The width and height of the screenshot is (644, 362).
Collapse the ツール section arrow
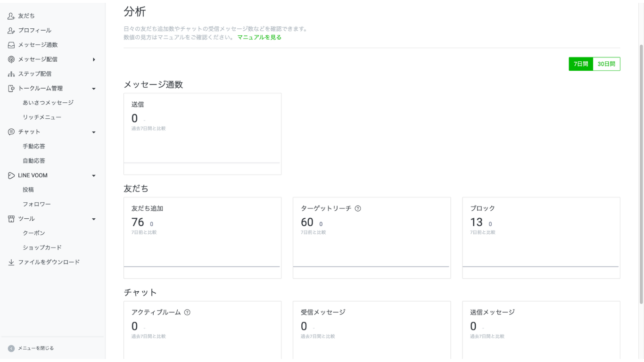94,219
